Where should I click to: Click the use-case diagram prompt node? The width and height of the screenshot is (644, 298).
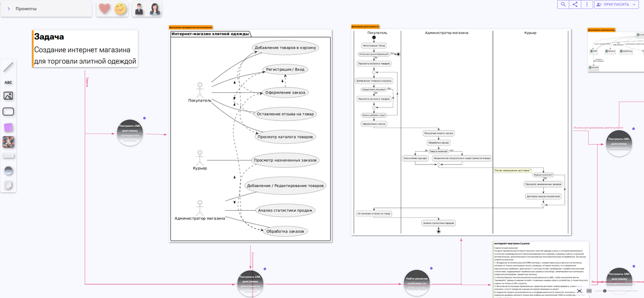(130, 133)
